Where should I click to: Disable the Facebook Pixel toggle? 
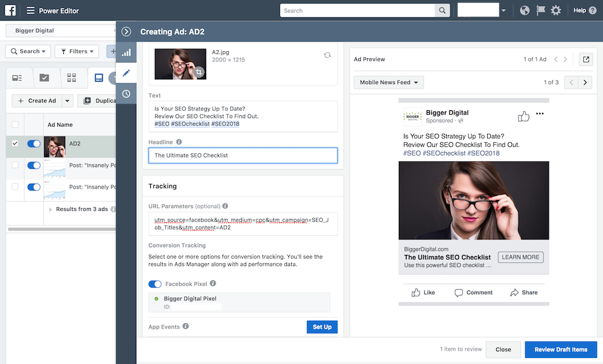tap(155, 284)
